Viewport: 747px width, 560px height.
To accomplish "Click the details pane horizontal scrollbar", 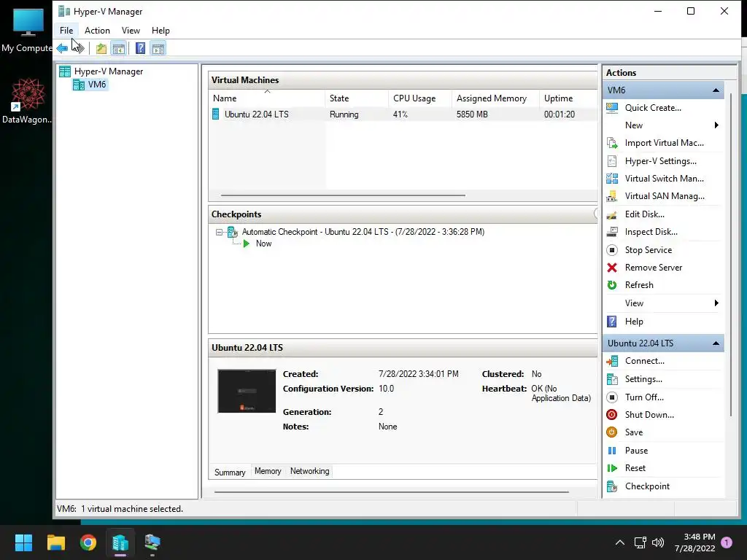I will (392, 492).
